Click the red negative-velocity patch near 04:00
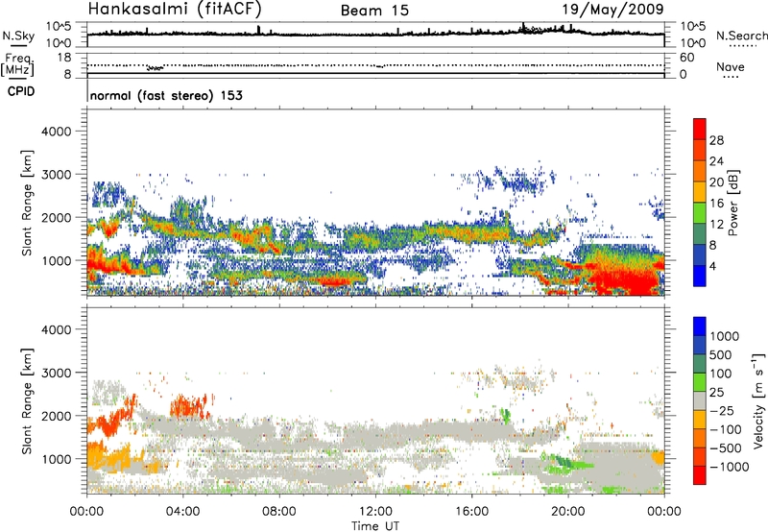This screenshot has height=532, width=768. point(191,406)
